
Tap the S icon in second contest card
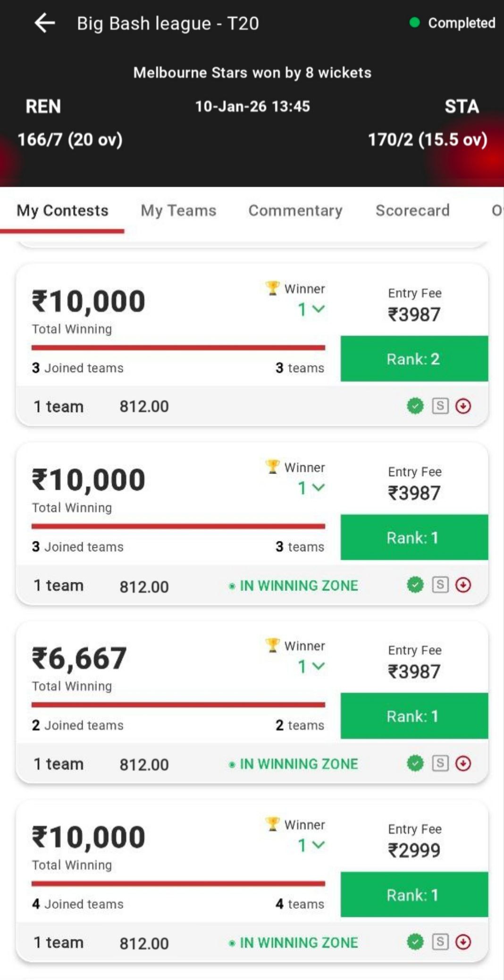(440, 585)
